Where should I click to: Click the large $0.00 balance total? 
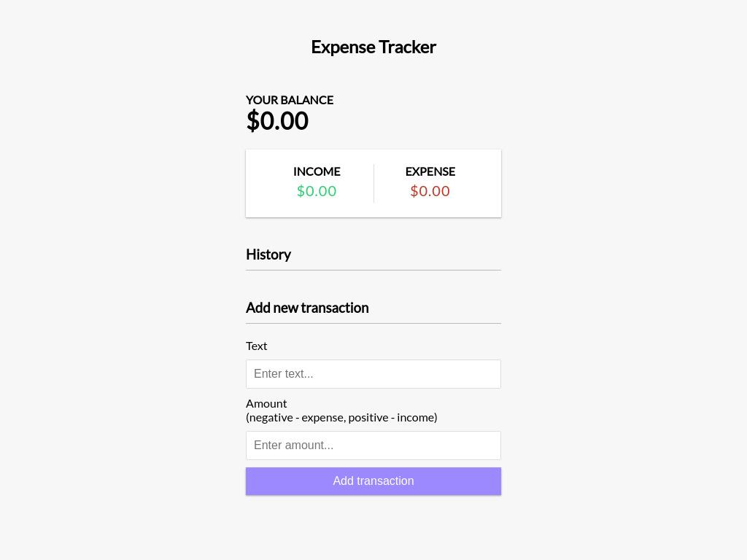[x=277, y=121]
